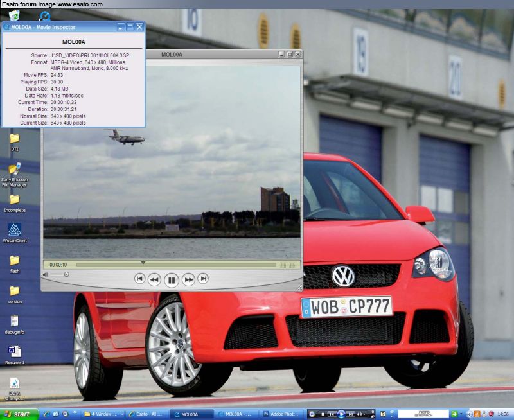The height and width of the screenshot is (420, 514).
Task: Click the second Quick Launch icon
Action: coord(55,414)
